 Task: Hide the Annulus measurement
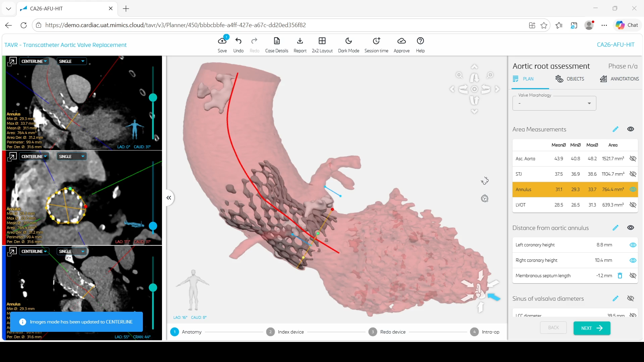tap(633, 189)
